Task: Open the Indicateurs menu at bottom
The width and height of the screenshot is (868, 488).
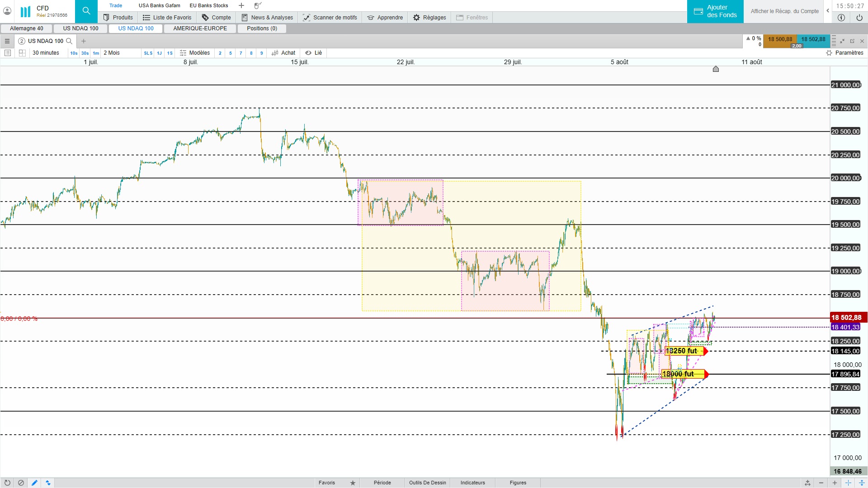Action: click(x=472, y=483)
